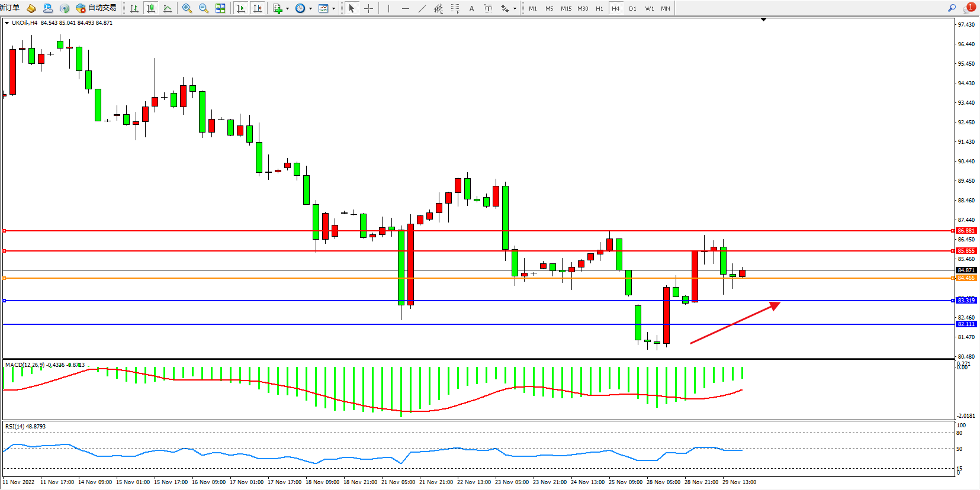This screenshot has width=980, height=490.
Task: Click the red 86.881 price level label
Action: (x=966, y=231)
